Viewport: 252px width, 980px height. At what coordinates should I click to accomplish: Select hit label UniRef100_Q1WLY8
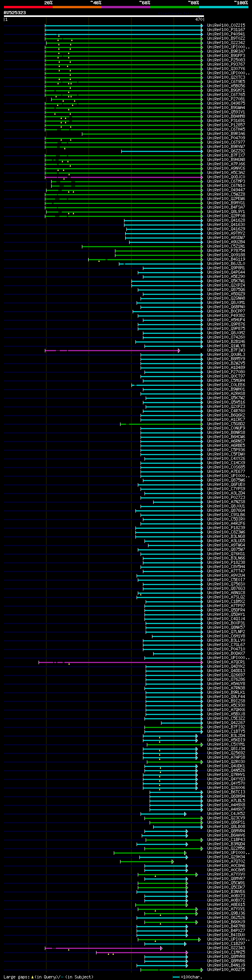[x=226, y=346]
